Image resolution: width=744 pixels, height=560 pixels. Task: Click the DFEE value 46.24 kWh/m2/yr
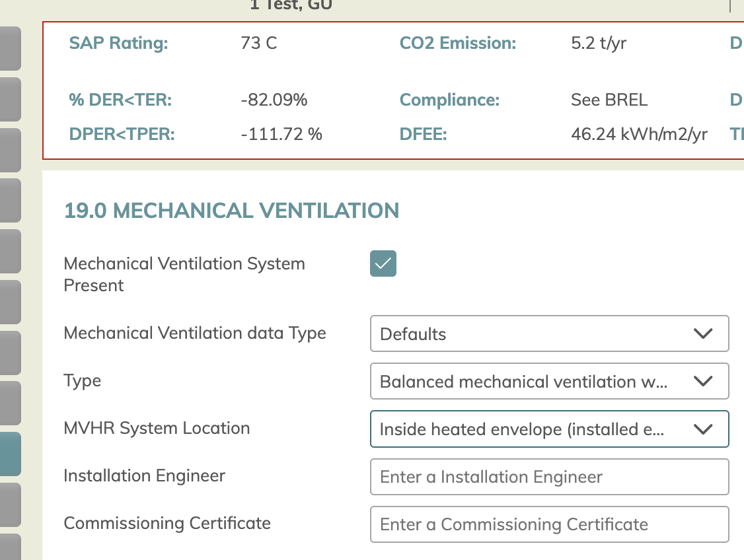639,134
